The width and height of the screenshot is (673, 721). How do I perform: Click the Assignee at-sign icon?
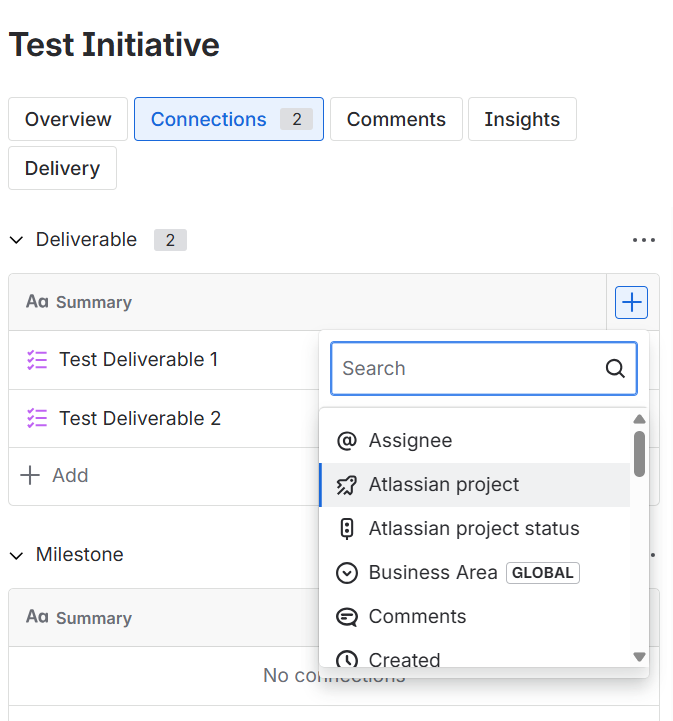coord(347,441)
